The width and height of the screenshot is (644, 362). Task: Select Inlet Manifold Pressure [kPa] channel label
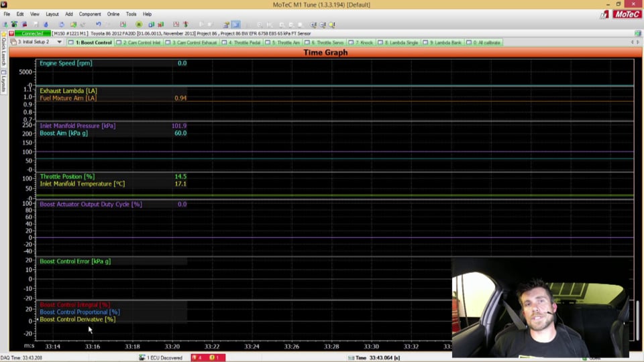pos(78,125)
